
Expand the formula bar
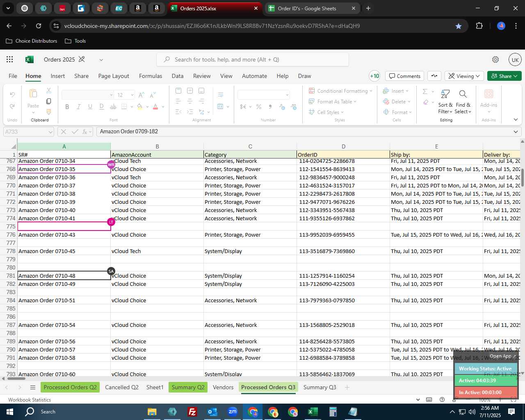[516, 132]
